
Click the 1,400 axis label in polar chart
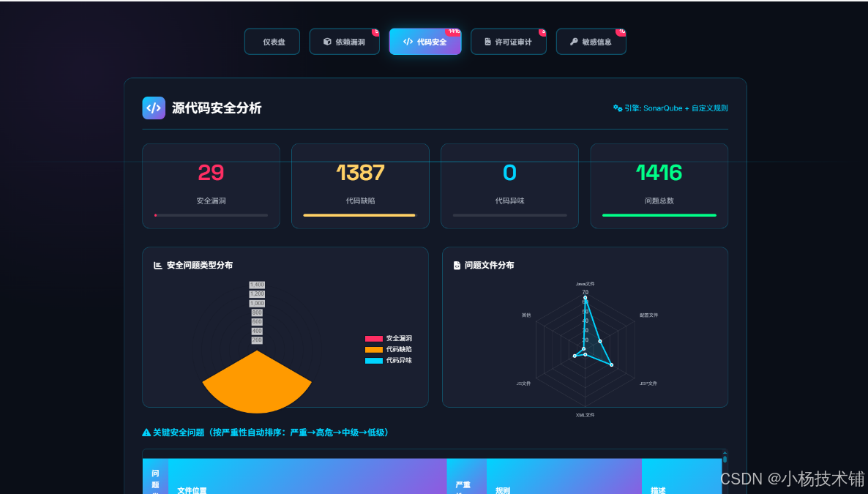(257, 285)
